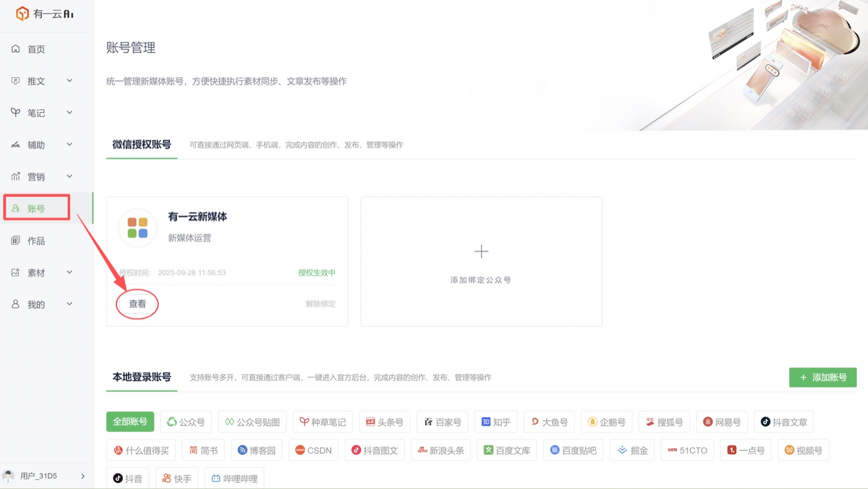
Task: Expand the 辅助 menu chevron
Action: [69, 144]
